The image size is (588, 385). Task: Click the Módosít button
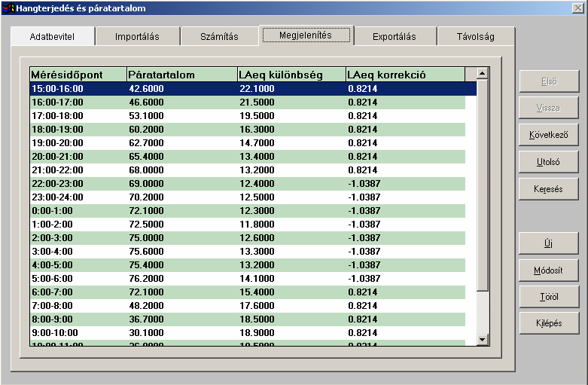[549, 270]
